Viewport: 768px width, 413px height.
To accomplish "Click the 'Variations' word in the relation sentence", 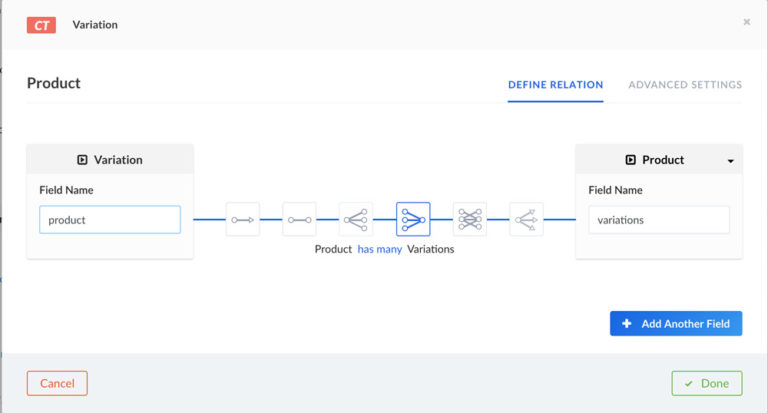I will pyautogui.click(x=431, y=249).
